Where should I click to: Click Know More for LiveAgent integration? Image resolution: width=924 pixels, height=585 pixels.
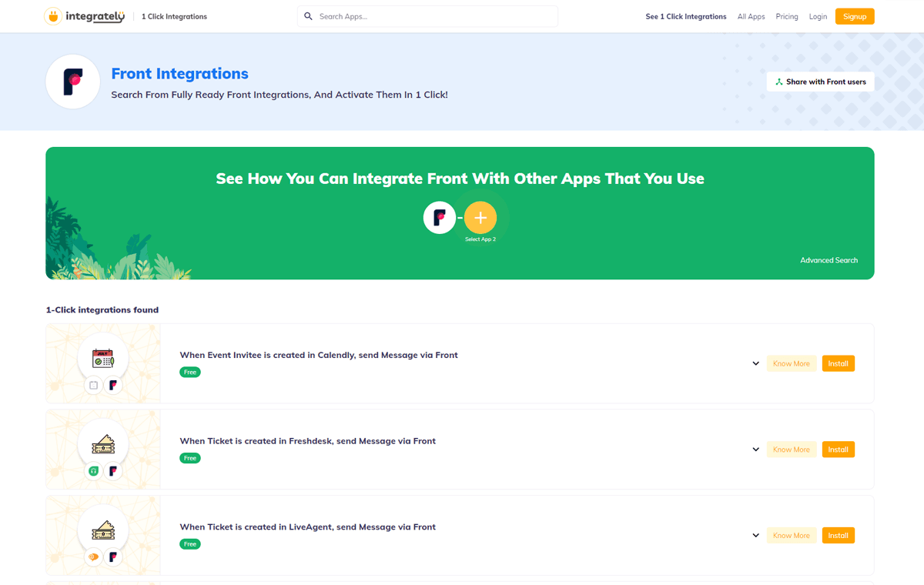click(x=792, y=536)
